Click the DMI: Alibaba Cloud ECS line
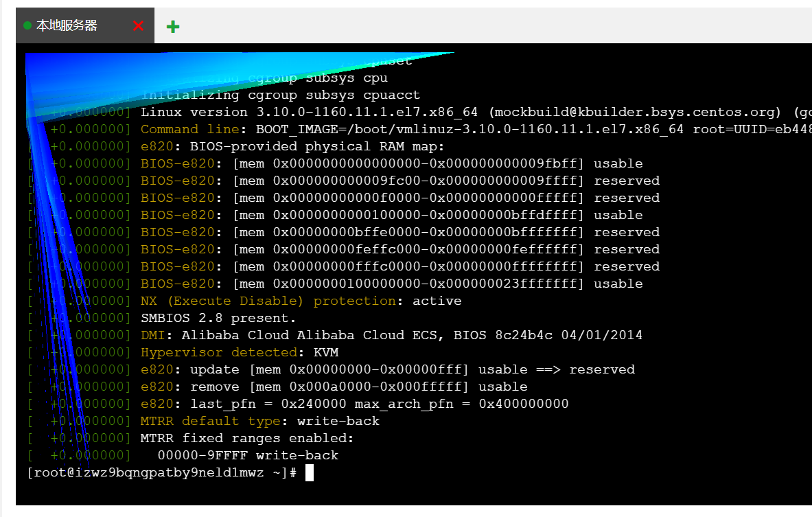Screen dimensions: 812x517 click(391, 335)
